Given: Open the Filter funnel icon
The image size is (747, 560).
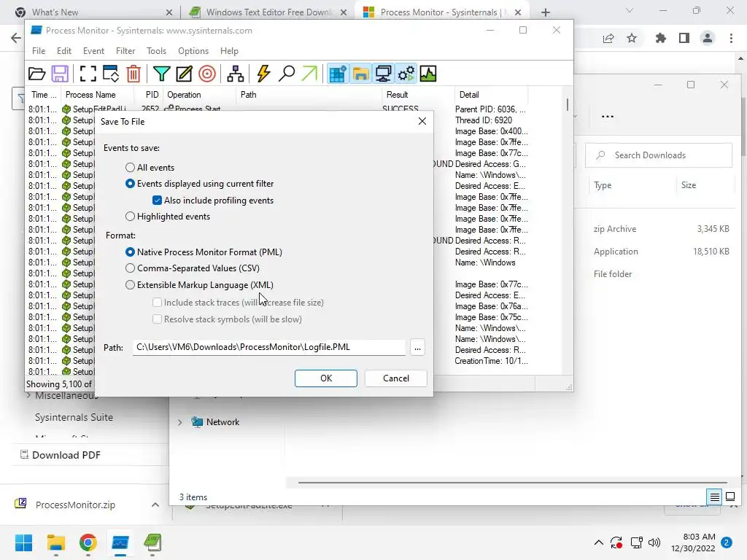Looking at the screenshot, I should (161, 74).
